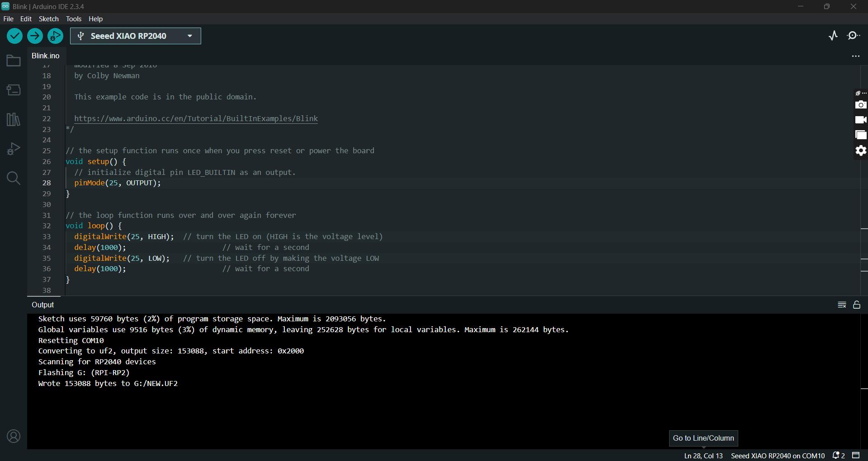Select the Output panel tab
The image size is (868, 461).
coord(43,305)
